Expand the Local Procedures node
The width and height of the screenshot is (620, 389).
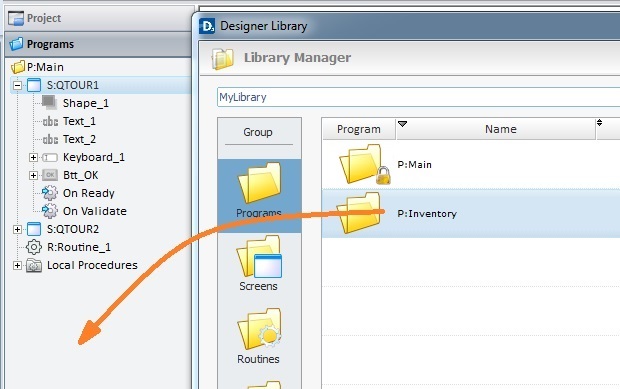(x=17, y=265)
